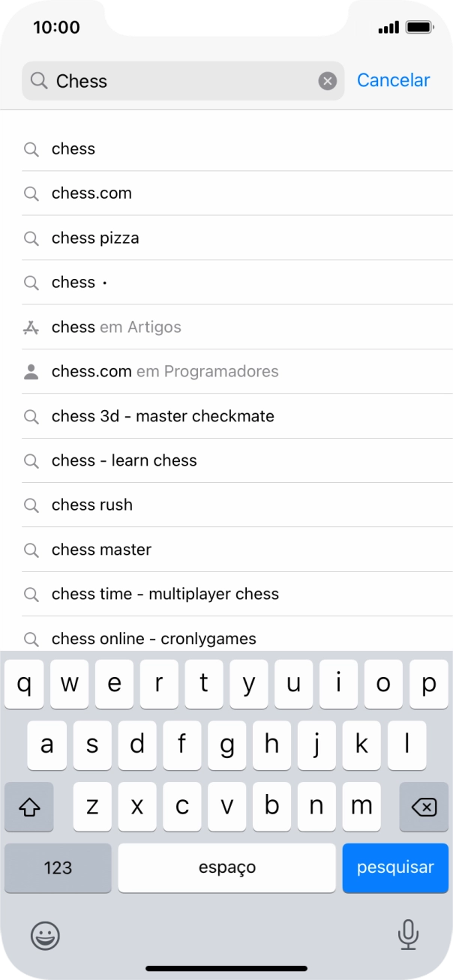
Task: Switch to the 123 numeric keyboard
Action: click(x=58, y=868)
